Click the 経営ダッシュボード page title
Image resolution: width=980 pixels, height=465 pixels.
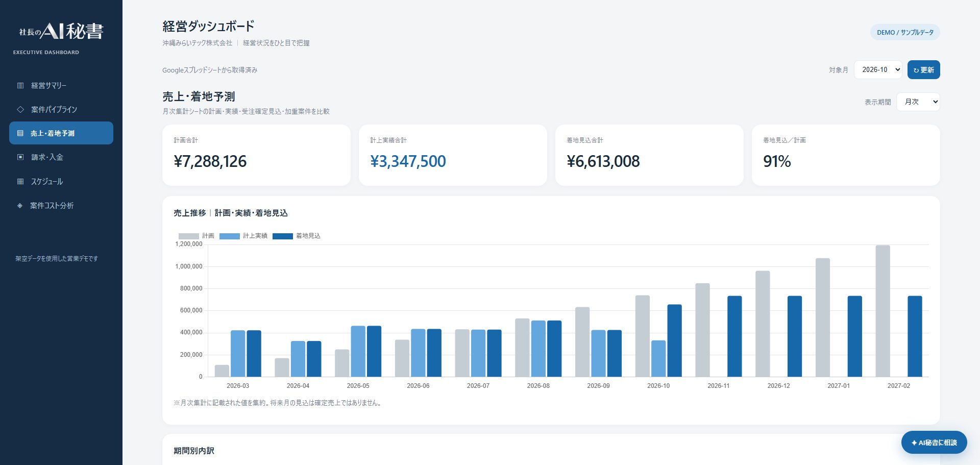[x=208, y=26]
